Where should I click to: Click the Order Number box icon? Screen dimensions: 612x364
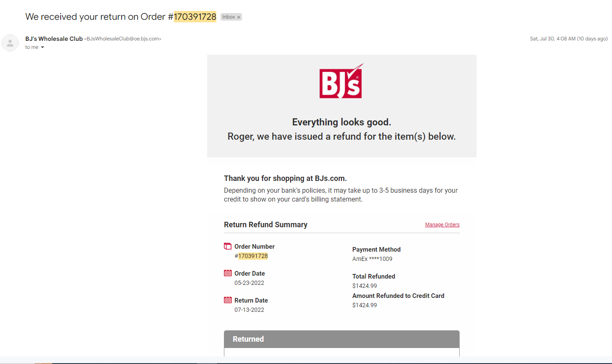228,246
